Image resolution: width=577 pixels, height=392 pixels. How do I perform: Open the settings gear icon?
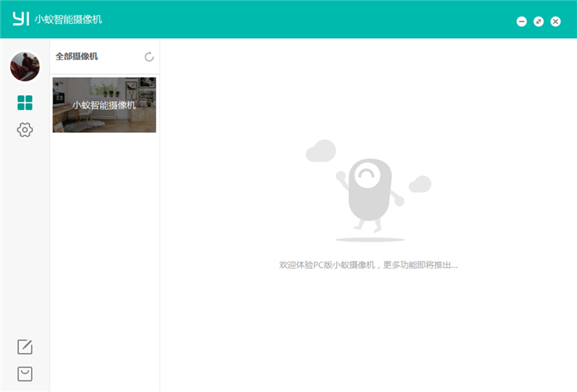coord(25,130)
